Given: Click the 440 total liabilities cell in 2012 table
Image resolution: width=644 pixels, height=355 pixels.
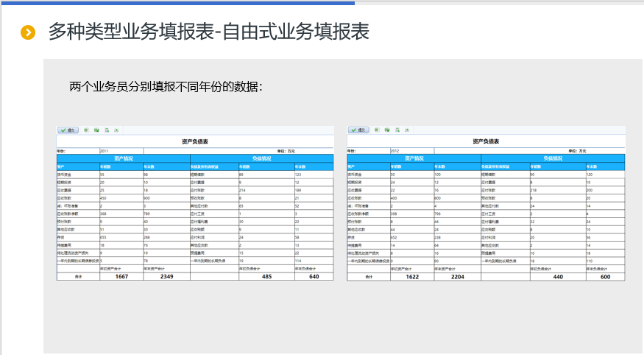Looking at the screenshot, I should click(x=557, y=276).
